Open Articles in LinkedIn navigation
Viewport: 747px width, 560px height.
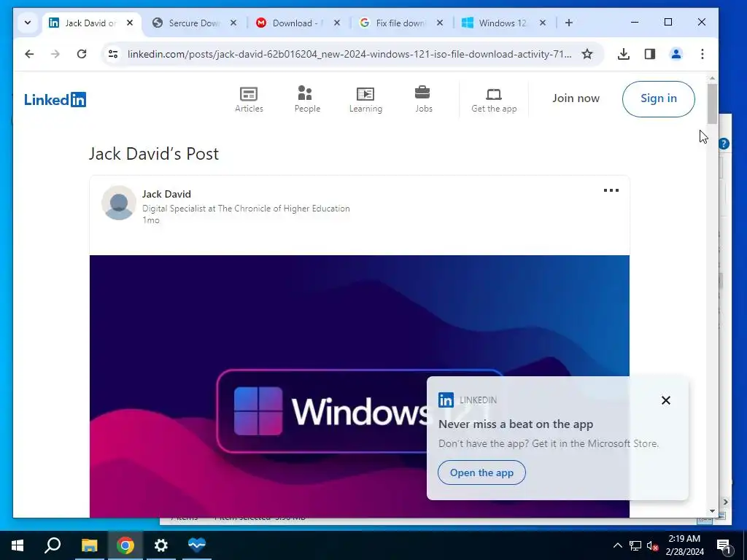point(249,99)
